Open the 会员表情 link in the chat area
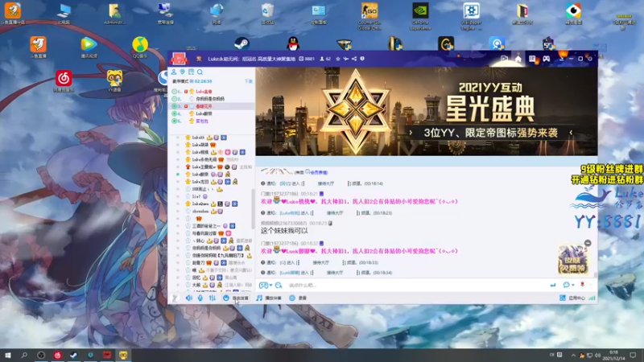Screen dimensions: 644x362 (x=319, y=173)
